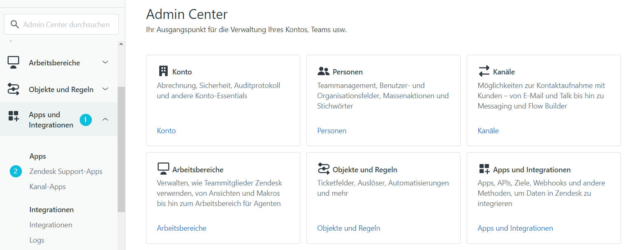644x250 pixels.
Task: Open Zendesk Support-Apps in the sidebar
Action: 66,171
